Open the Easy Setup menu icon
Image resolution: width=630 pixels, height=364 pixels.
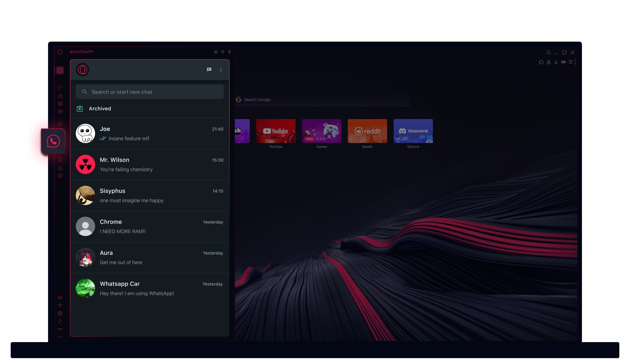pos(571,62)
